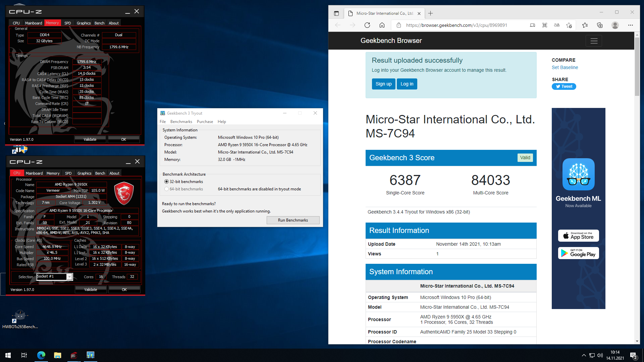Image resolution: width=644 pixels, height=362 pixels.
Task: Click the network tray icon
Action: coord(592,355)
